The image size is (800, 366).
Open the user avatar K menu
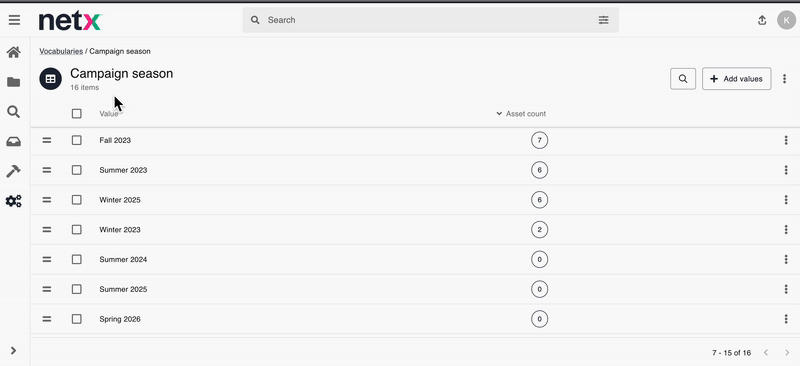(786, 20)
